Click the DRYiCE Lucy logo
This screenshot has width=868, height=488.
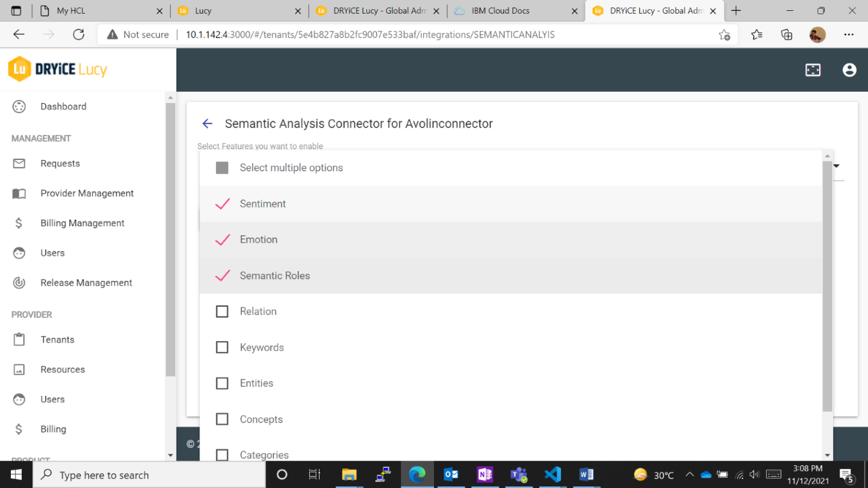(x=58, y=69)
